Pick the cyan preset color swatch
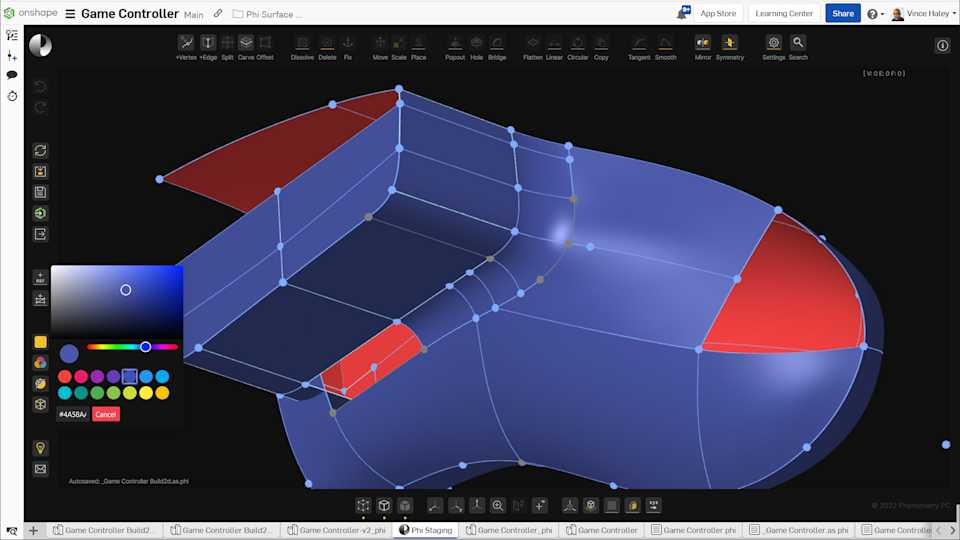 [64, 393]
